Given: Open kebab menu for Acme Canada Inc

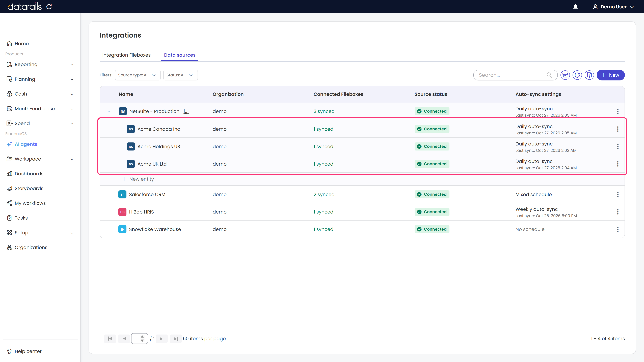Looking at the screenshot, I should 618,129.
